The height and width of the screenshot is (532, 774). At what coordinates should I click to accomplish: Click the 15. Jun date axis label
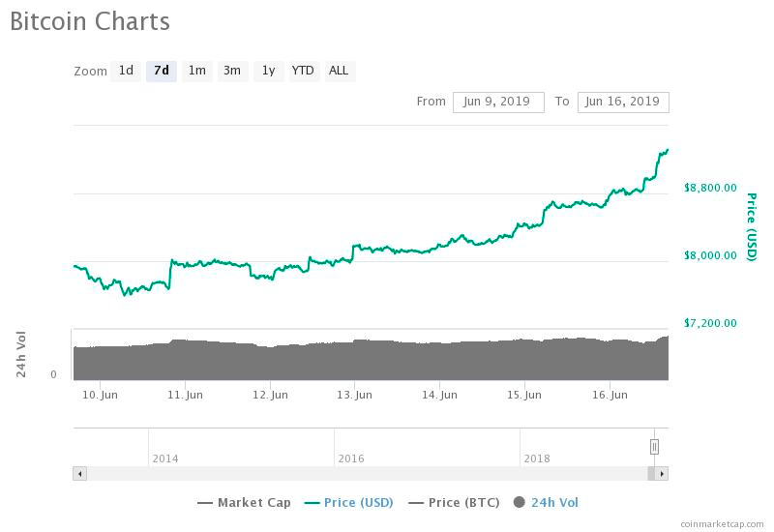coord(524,395)
